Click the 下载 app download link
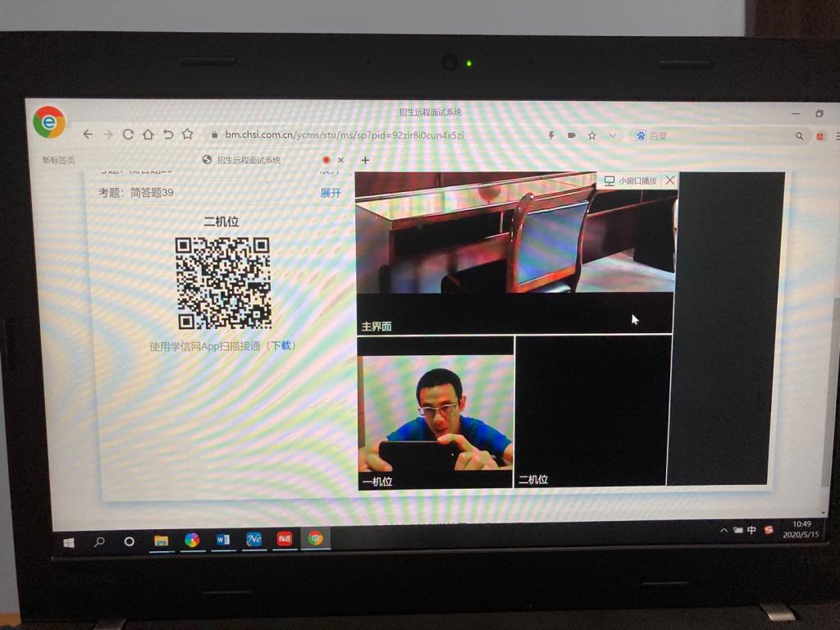Screen dimensions: 840x630 click(x=281, y=346)
